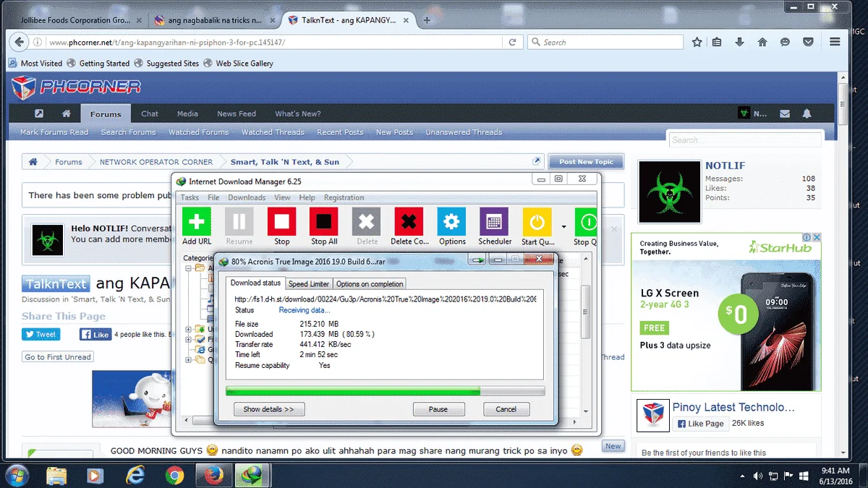The image size is (868, 488).
Task: Open a new Firefox tab with plus button
Action: click(x=427, y=20)
